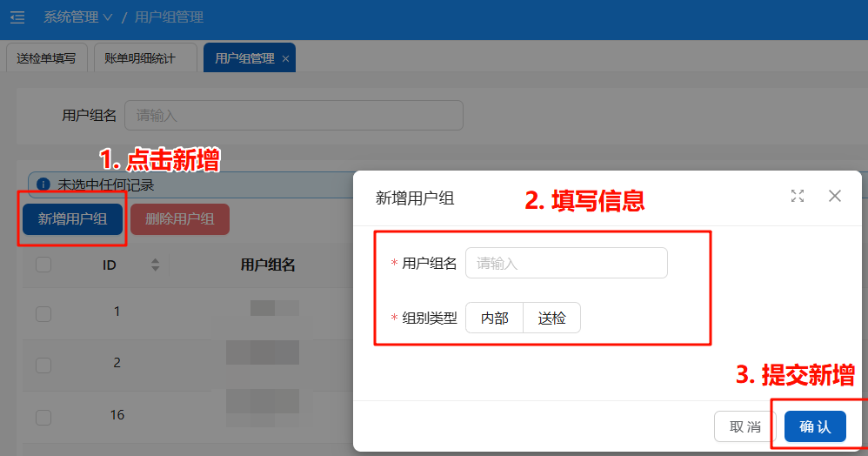Click the 用户组名 search input field
This screenshot has height=456, width=868.
293,116
